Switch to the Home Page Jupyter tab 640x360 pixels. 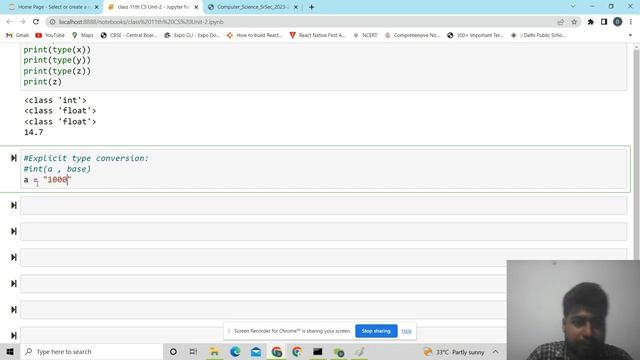point(49,7)
